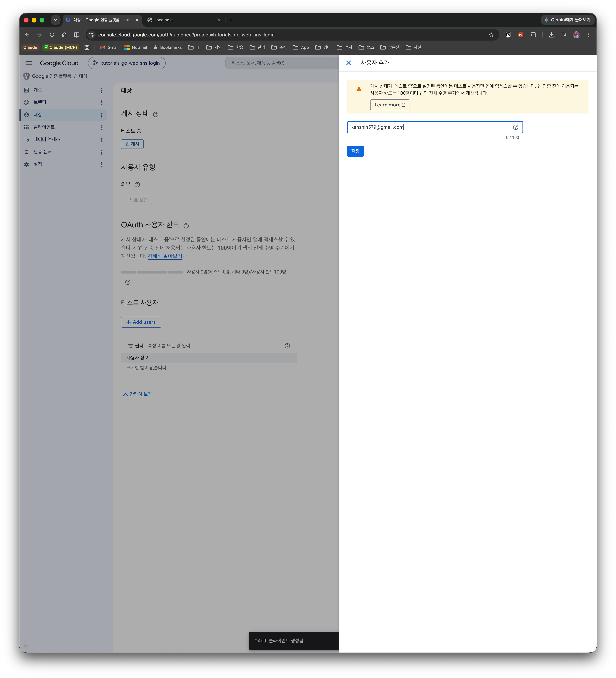616x678 pixels.
Task: Open more options for 설정
Action: 102,165
